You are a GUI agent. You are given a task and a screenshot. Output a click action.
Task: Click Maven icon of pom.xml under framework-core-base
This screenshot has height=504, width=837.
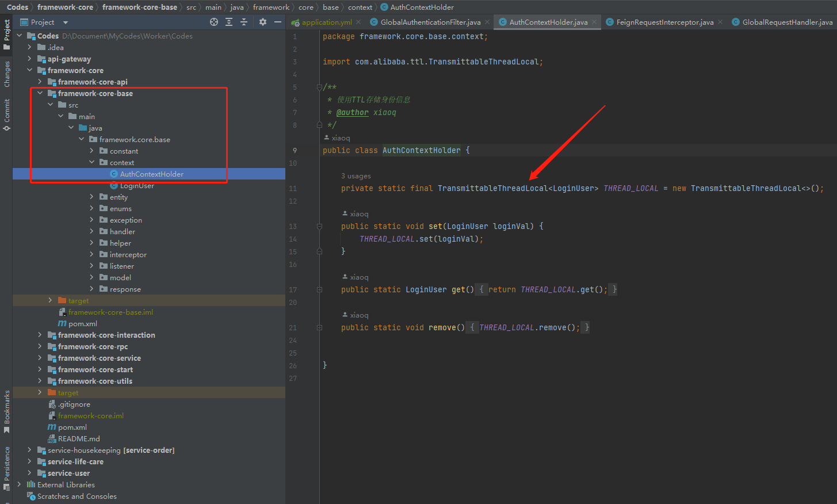[62, 324]
